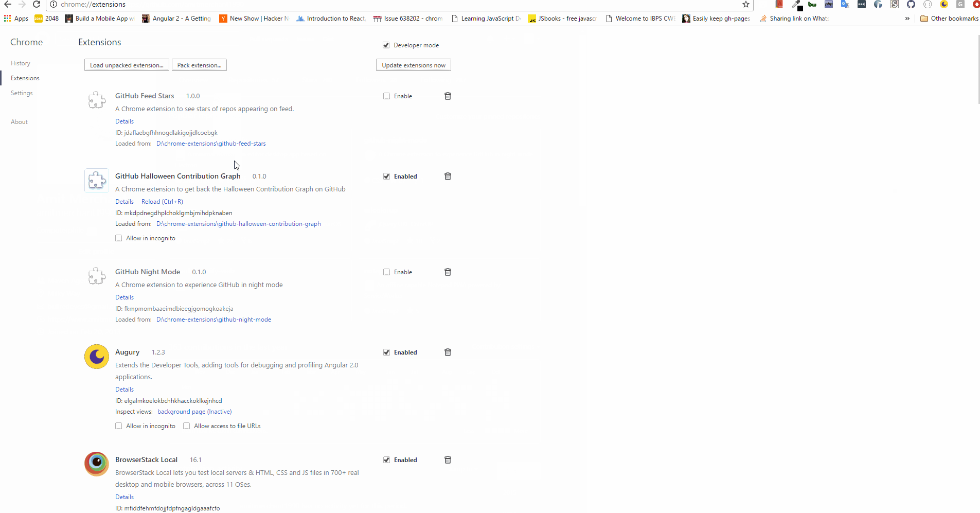Check Allow access to file URLs for Augury
Image resolution: width=980 pixels, height=513 pixels.
coord(187,426)
